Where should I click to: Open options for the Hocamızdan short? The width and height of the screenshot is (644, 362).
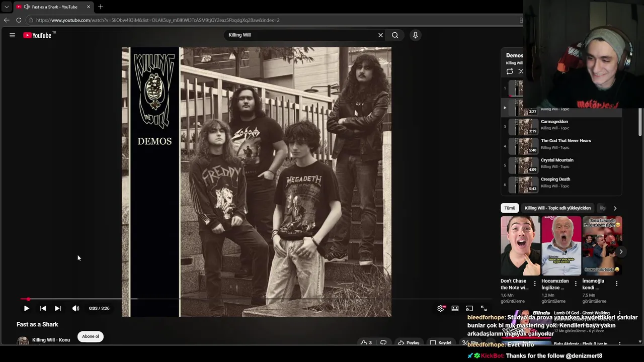[576, 284]
